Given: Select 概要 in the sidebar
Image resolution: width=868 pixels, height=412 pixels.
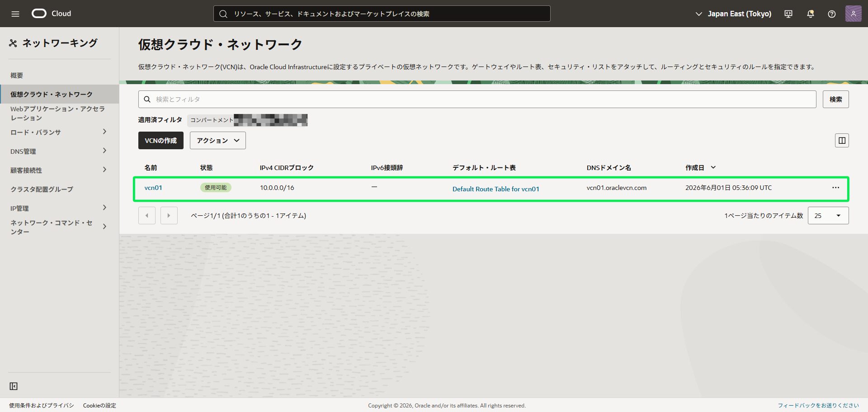Looking at the screenshot, I should 17,76.
